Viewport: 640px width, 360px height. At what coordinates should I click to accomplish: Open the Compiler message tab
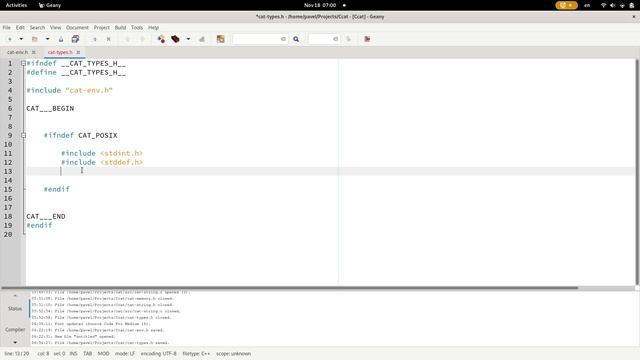[15, 329]
